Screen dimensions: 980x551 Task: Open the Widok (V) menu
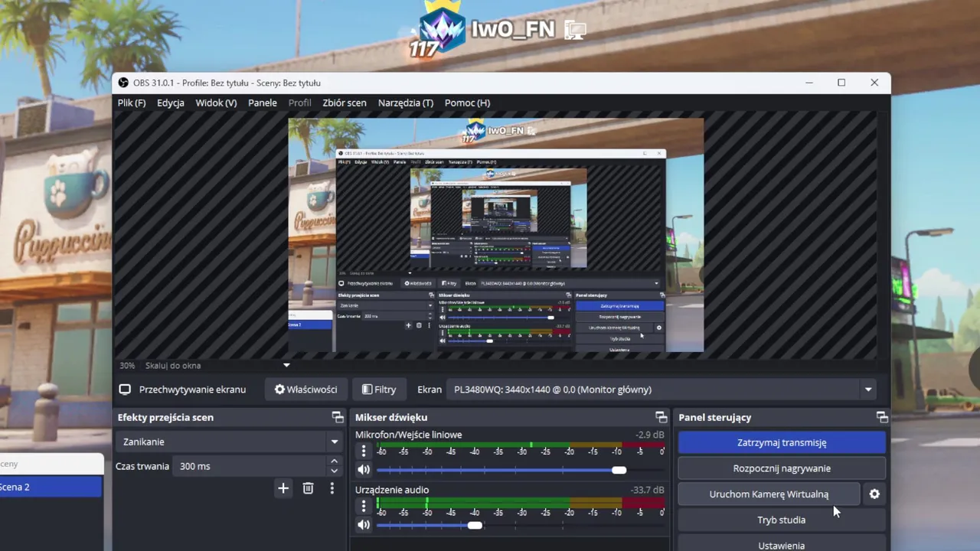216,103
